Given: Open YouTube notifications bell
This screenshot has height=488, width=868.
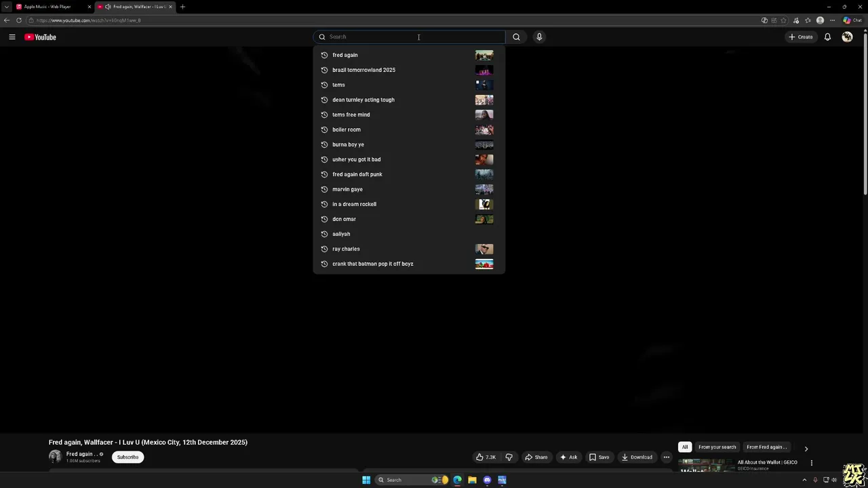Looking at the screenshot, I should (x=827, y=37).
